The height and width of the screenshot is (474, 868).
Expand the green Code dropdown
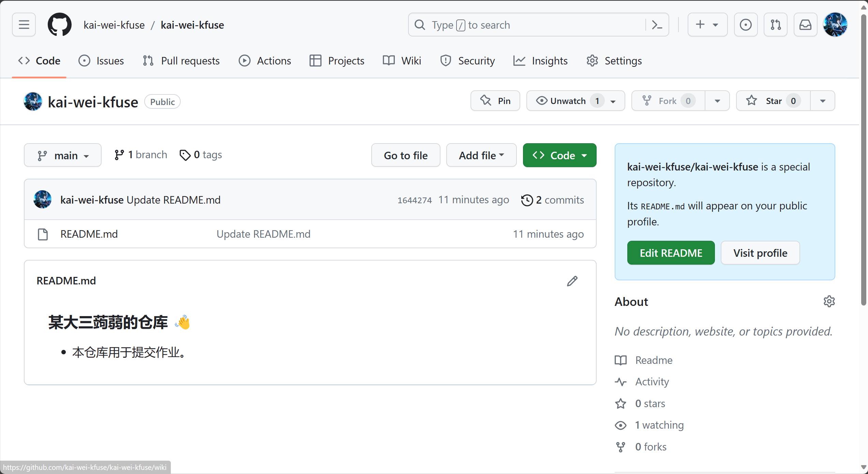[560, 155]
